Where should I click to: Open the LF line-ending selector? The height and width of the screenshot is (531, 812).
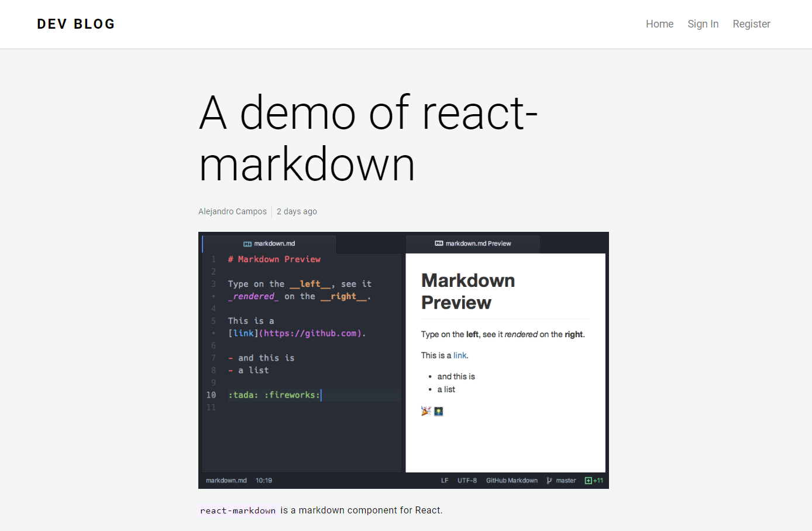tap(445, 480)
